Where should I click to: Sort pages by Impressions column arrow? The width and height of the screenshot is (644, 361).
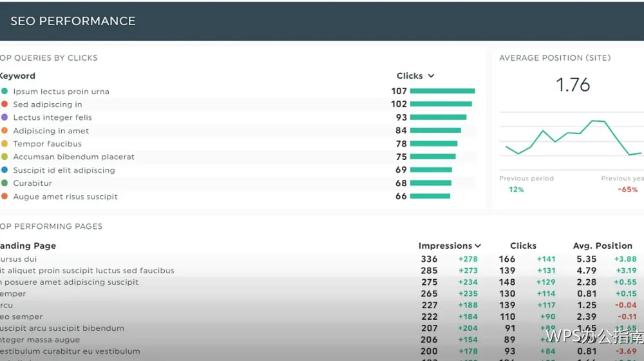[x=478, y=246]
